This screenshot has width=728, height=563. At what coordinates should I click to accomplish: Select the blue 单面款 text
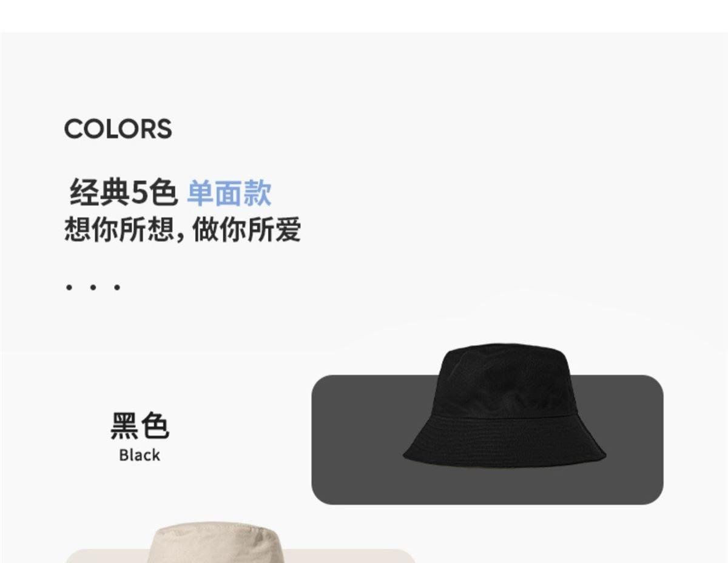click(x=229, y=194)
